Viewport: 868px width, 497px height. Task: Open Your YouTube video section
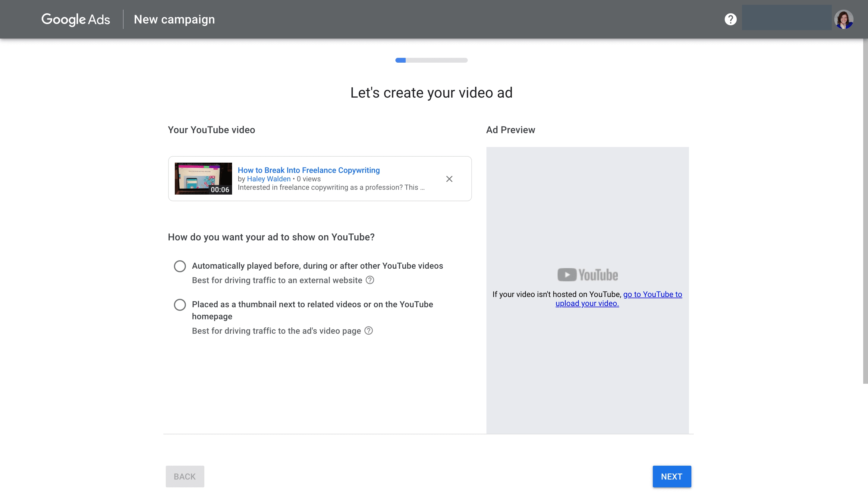pos(211,130)
